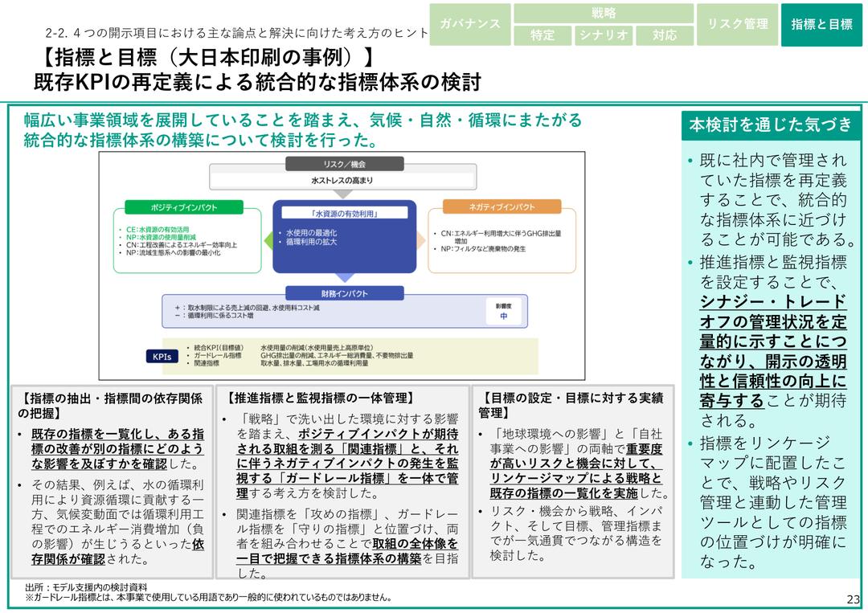Screen dimensions: 868x613
Task: Click the source note 出所：モデル支援内の検討資料
Action: 86,587
